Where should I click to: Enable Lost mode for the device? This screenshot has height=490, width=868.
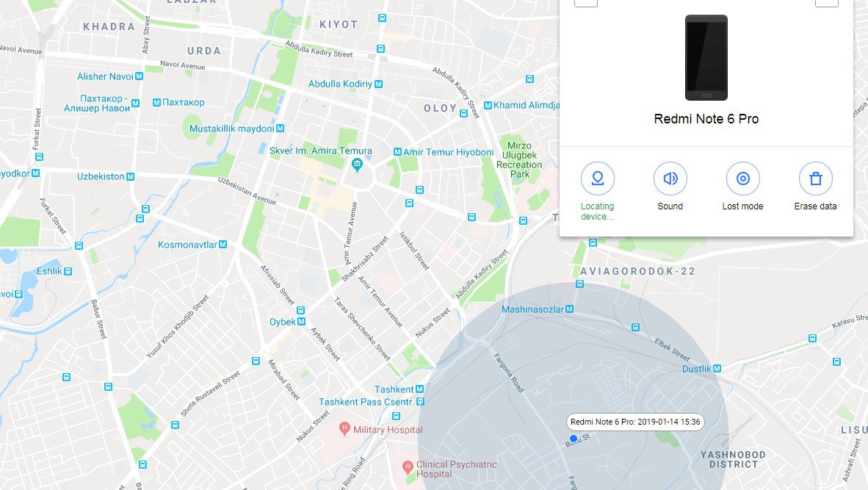(x=742, y=179)
